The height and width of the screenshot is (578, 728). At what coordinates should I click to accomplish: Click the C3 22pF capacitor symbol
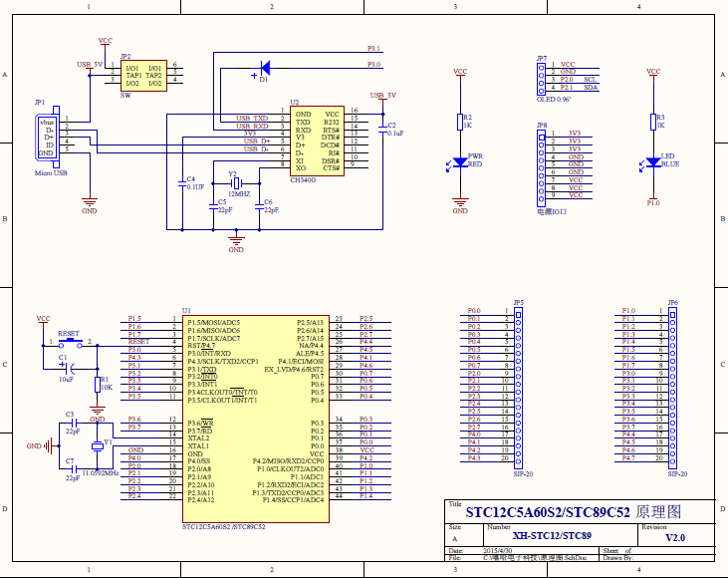(74, 423)
